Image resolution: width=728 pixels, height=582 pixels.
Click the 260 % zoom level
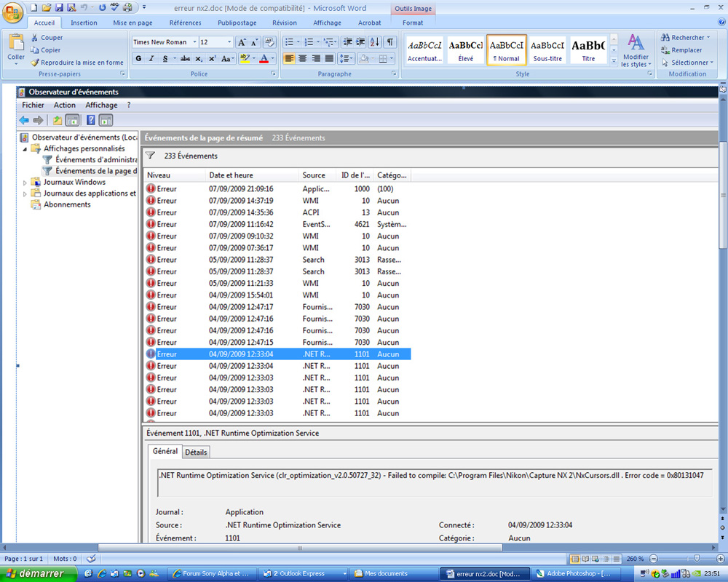(635, 559)
